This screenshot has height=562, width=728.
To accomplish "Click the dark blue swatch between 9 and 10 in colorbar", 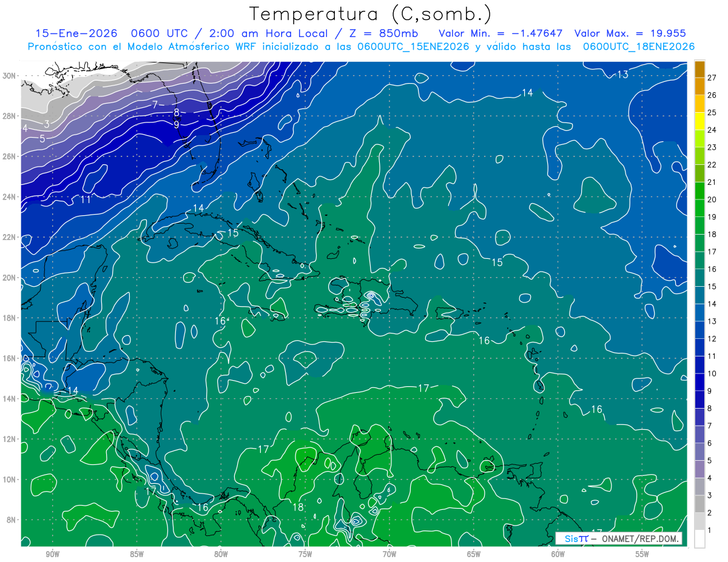I will [699, 383].
